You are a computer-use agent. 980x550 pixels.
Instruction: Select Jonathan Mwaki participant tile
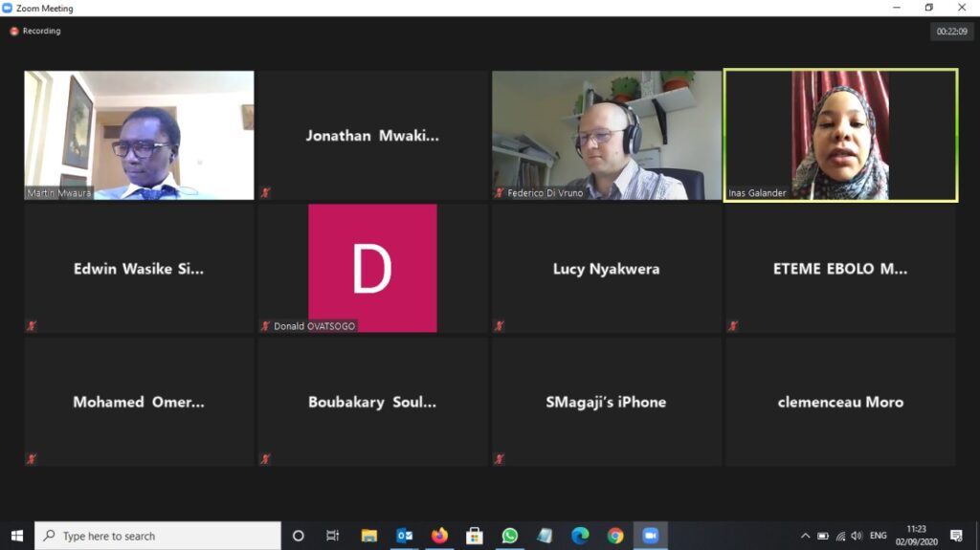click(372, 135)
